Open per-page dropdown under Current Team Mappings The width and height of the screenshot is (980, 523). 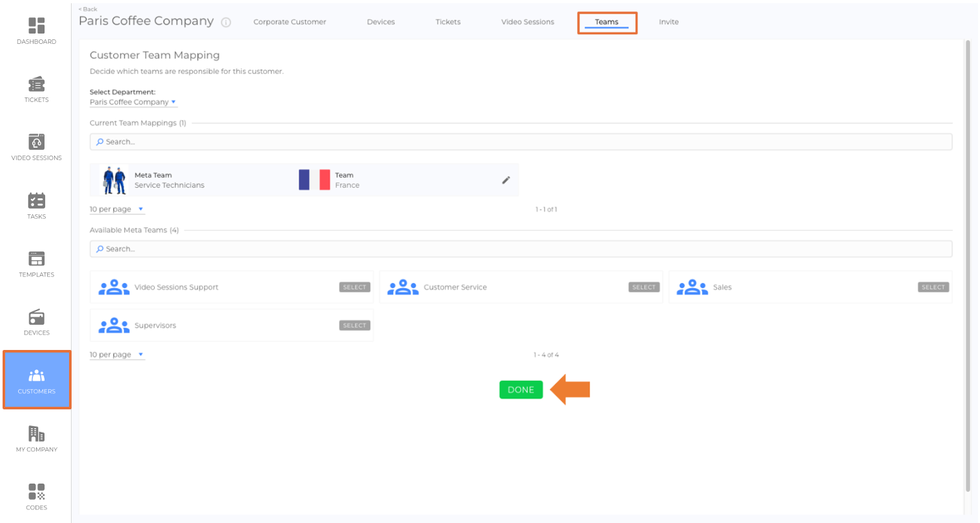click(117, 209)
